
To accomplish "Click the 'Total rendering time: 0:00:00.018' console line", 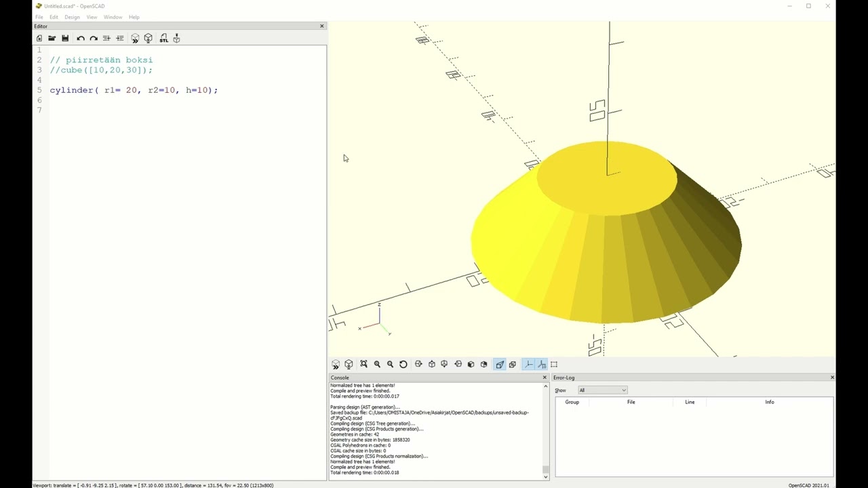I will click(365, 472).
